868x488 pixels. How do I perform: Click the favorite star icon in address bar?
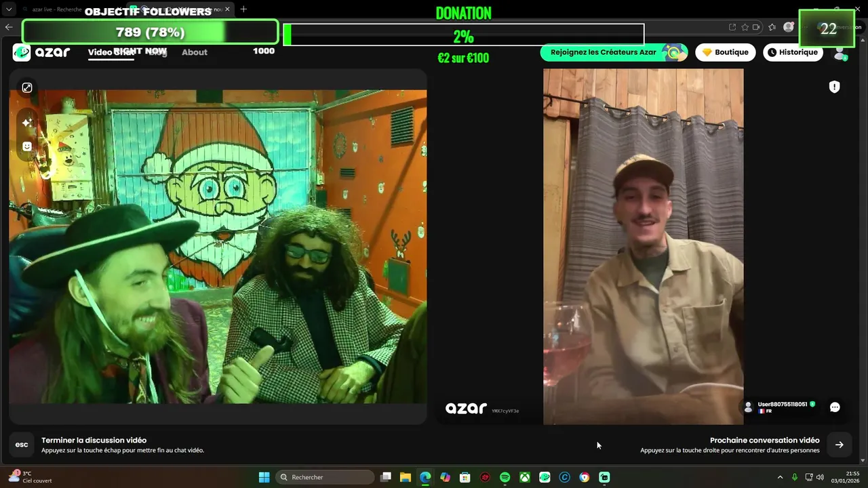click(x=745, y=27)
